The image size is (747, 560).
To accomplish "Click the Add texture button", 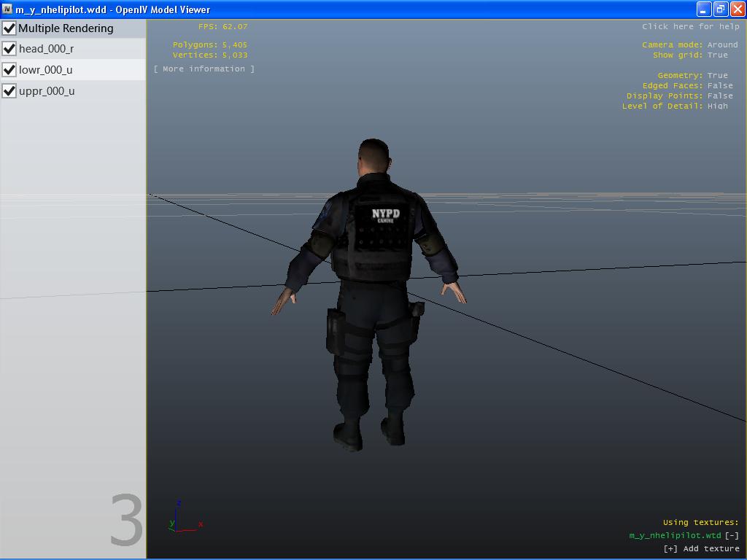I will coord(701,548).
